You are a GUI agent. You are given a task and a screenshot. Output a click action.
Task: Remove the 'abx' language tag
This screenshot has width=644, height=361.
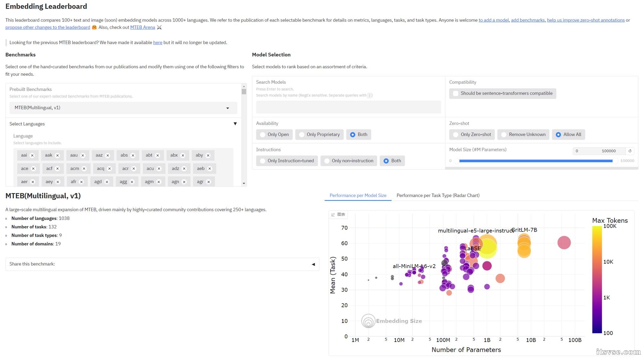[183, 155]
